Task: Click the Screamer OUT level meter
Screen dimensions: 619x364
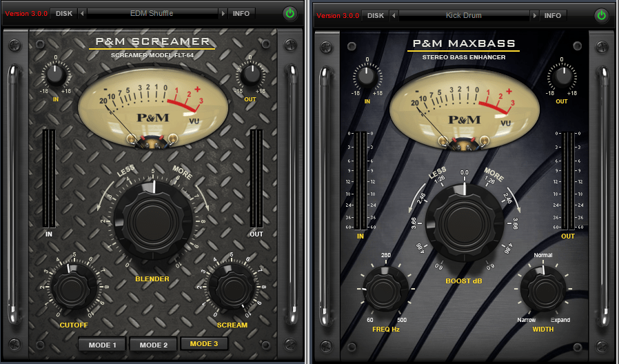Action: [256, 179]
